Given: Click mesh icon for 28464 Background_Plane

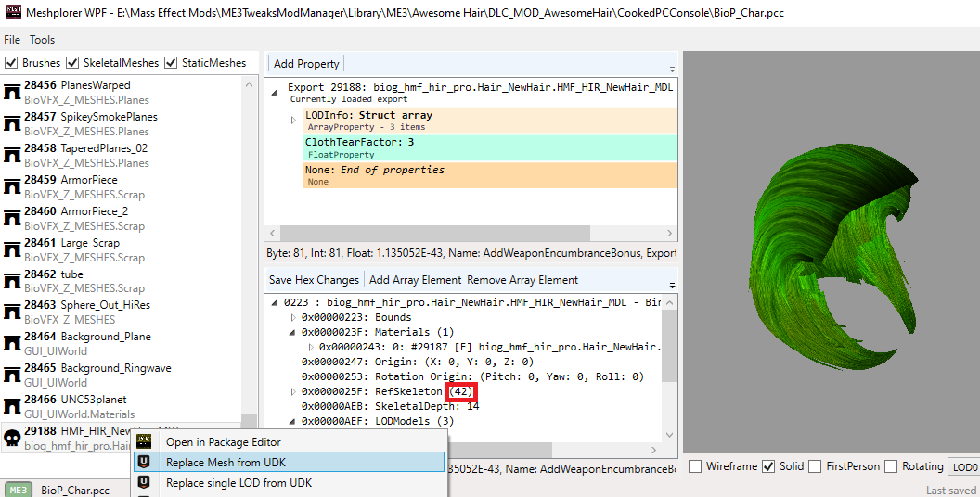Looking at the screenshot, I should tap(12, 343).
